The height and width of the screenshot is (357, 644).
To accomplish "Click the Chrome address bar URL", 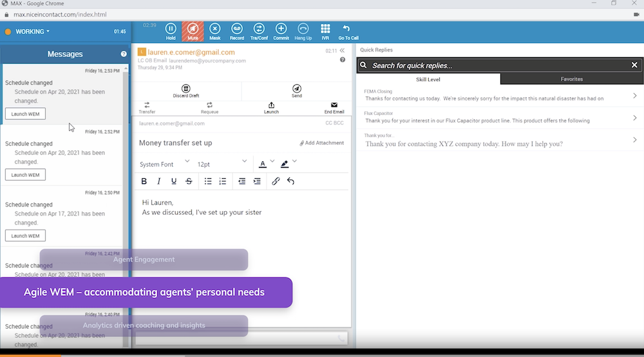I will [x=60, y=14].
